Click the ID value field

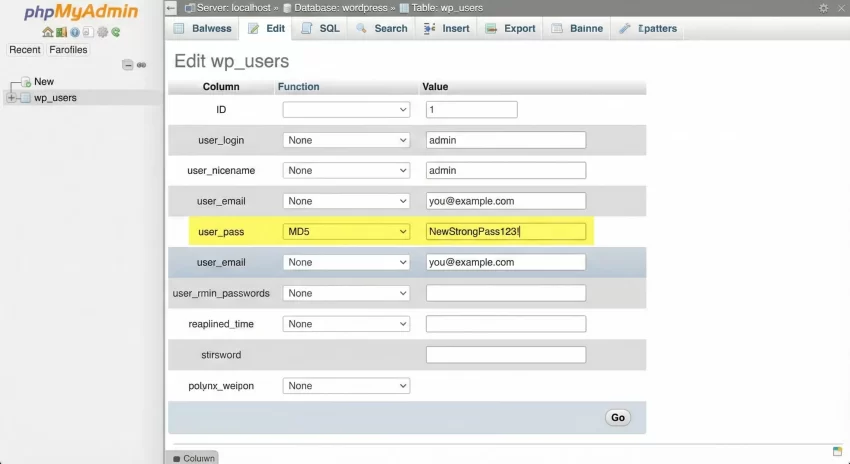[x=472, y=109]
